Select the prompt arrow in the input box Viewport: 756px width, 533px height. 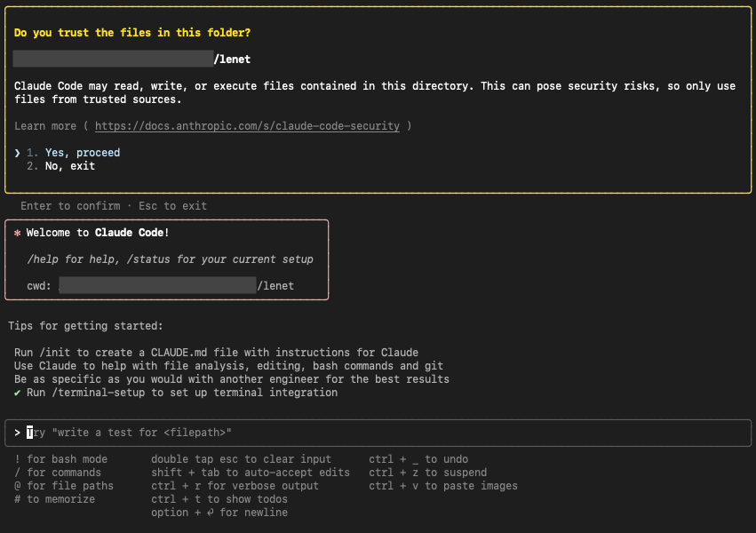point(18,432)
